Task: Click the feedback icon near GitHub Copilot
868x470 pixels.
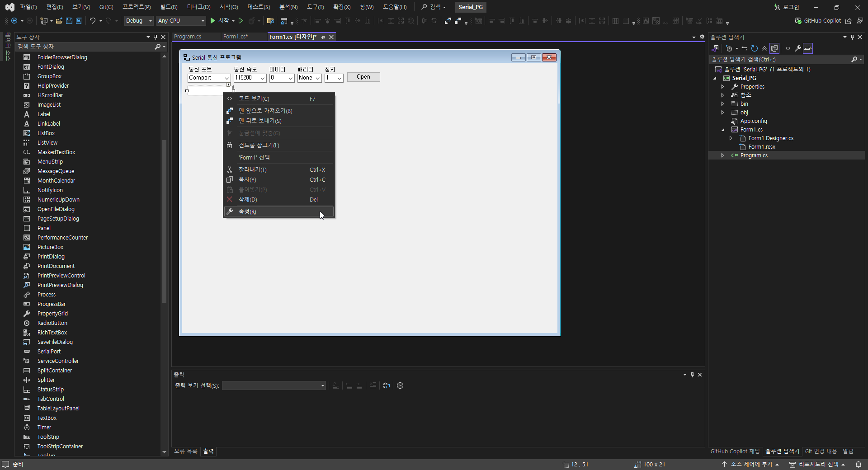Action: (x=860, y=21)
